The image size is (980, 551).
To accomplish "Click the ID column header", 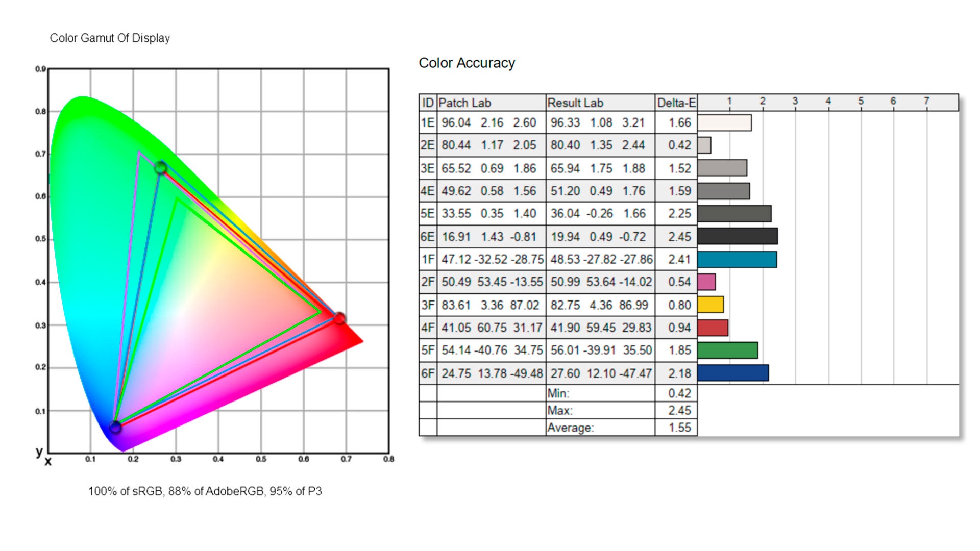I will click(428, 103).
